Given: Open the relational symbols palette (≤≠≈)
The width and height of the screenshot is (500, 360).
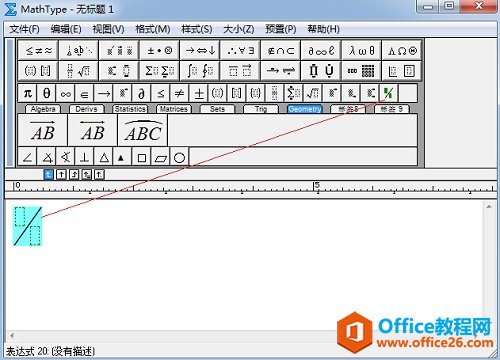Looking at the screenshot, I should [38, 51].
